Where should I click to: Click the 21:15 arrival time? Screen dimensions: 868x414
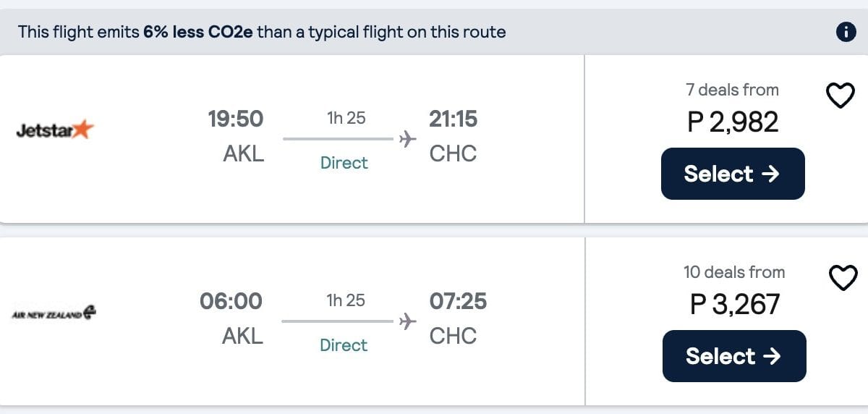pos(454,118)
